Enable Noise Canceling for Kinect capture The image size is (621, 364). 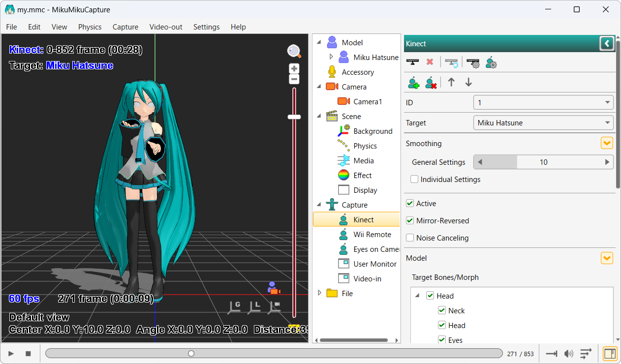[x=410, y=238]
